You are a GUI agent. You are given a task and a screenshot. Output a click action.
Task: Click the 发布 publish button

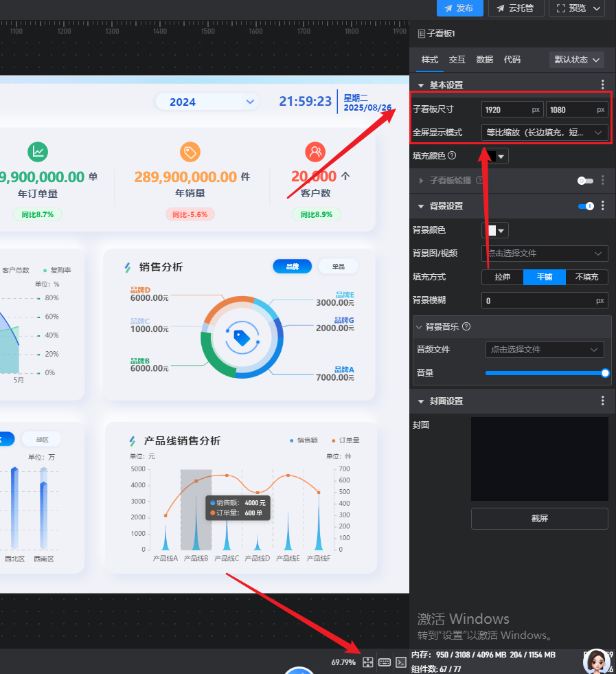pyautogui.click(x=459, y=8)
